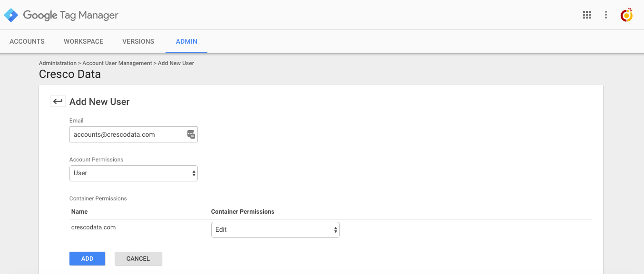
Task: Click the Container Permissions column header
Action: [x=243, y=212]
